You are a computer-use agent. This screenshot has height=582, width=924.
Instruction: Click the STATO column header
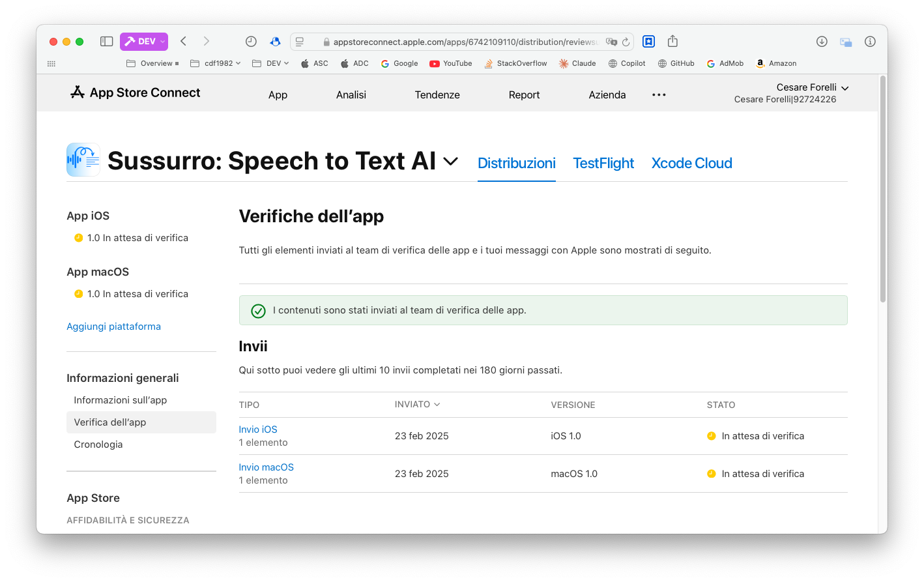[x=721, y=405]
